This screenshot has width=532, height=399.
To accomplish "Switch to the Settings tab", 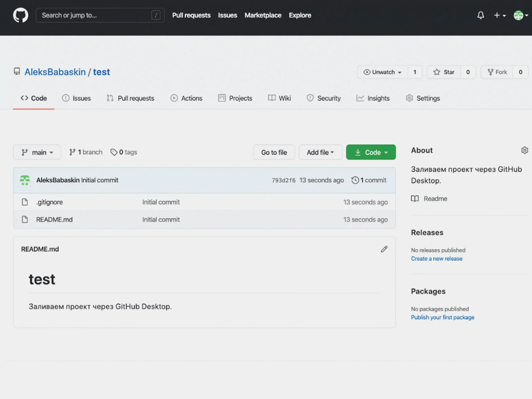I will 423,98.
